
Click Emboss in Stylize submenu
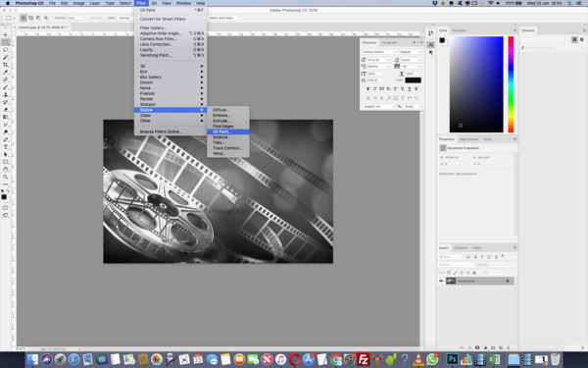(x=228, y=115)
